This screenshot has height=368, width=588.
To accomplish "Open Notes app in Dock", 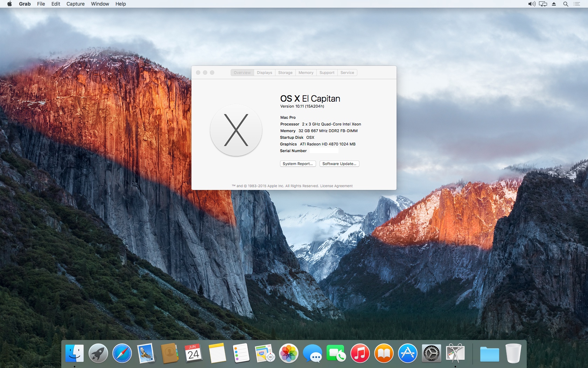I will coord(217,353).
